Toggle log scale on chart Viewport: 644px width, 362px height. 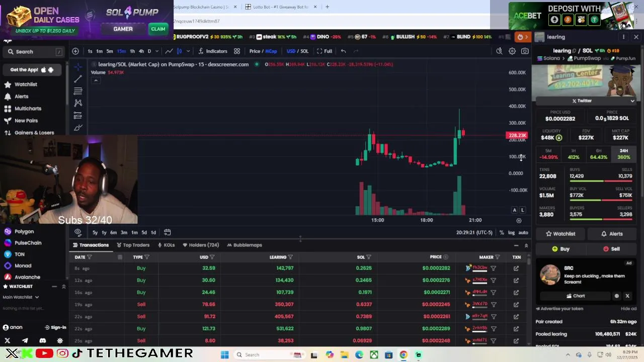pos(512,233)
